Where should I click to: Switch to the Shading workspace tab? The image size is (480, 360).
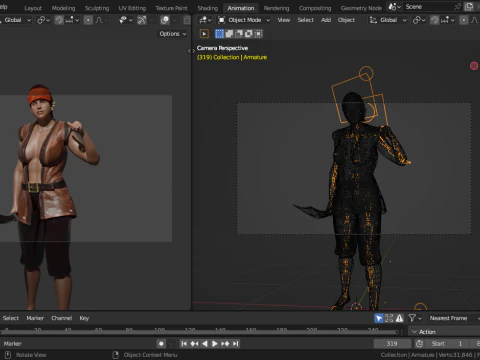(x=208, y=8)
